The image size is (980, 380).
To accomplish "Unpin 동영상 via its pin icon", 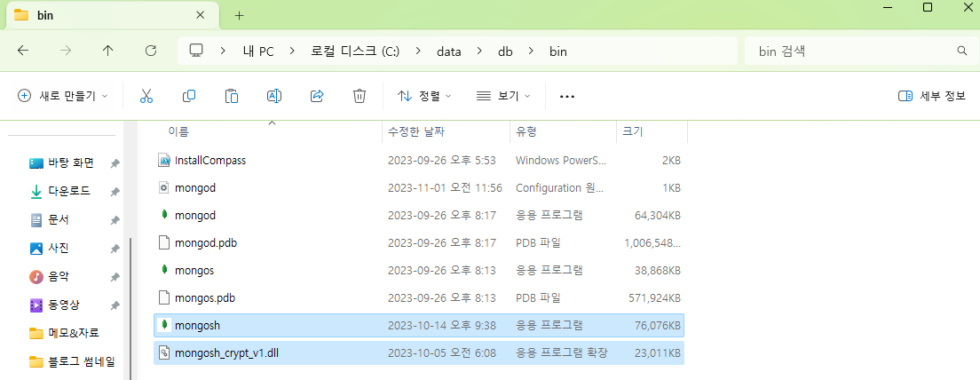I will 115,305.
